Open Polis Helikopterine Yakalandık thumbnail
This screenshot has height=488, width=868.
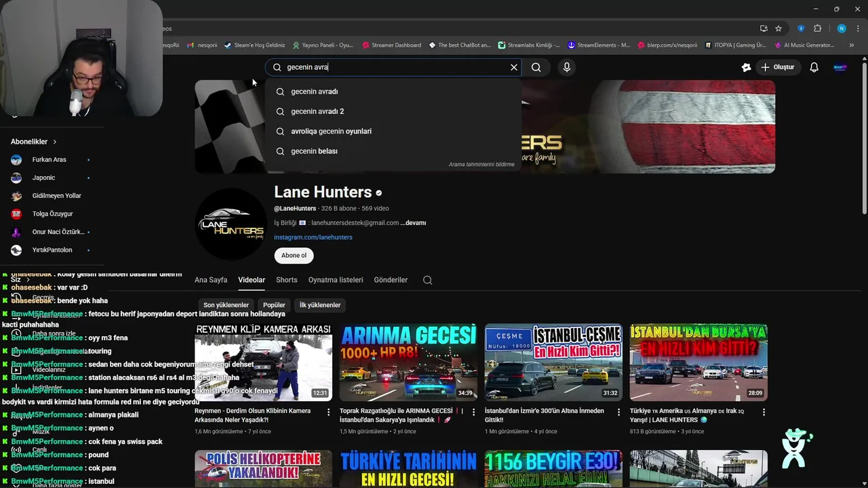263,469
